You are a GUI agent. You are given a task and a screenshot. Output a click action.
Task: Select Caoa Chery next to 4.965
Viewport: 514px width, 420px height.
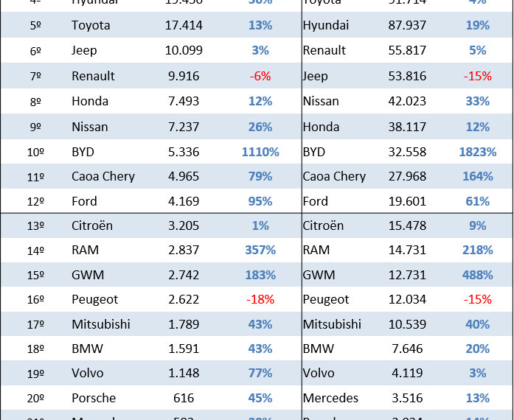point(103,177)
